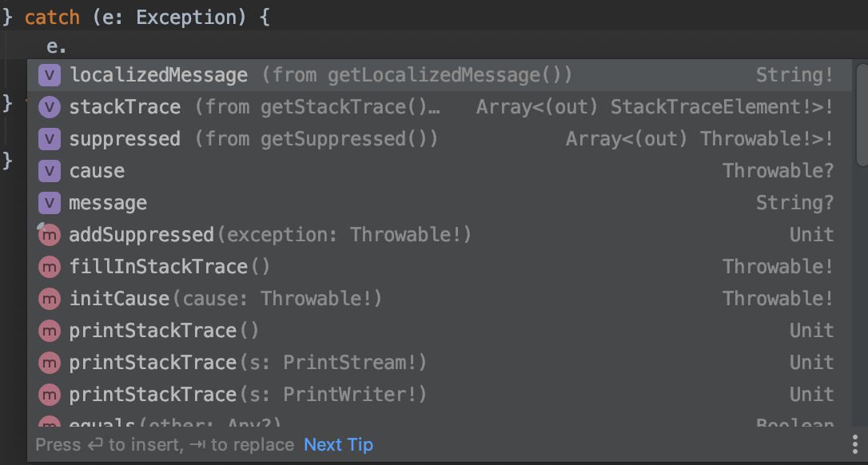Click the property icon next to suppressed

pos(50,139)
